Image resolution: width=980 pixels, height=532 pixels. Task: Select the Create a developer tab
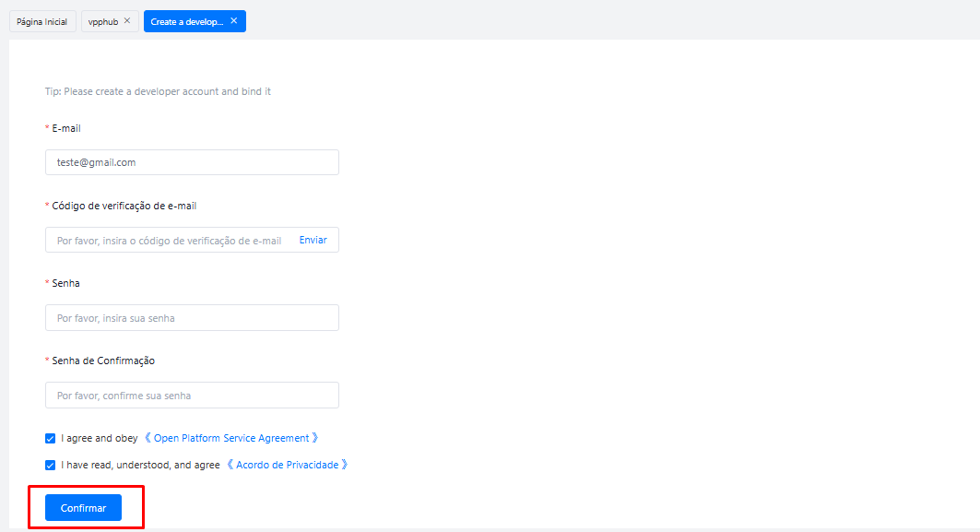(x=187, y=21)
